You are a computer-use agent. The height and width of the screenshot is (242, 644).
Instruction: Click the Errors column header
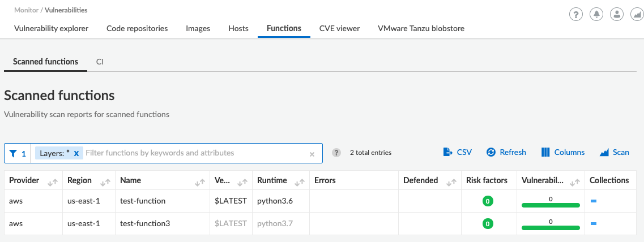click(x=325, y=180)
